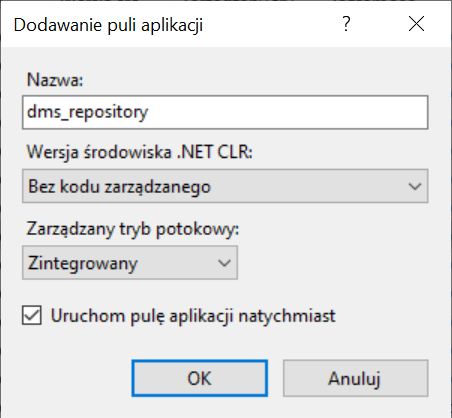
Task: Focus the Nazwa text field
Action: 225,112
